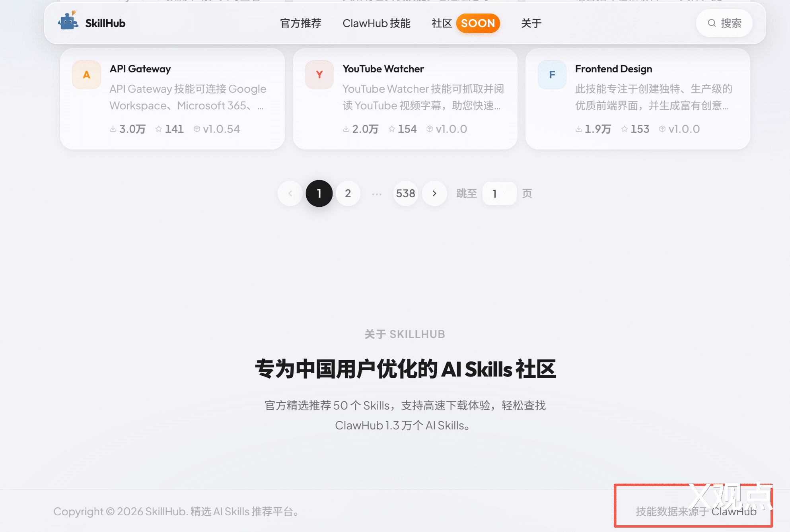Click the search magnifier icon

712,23
